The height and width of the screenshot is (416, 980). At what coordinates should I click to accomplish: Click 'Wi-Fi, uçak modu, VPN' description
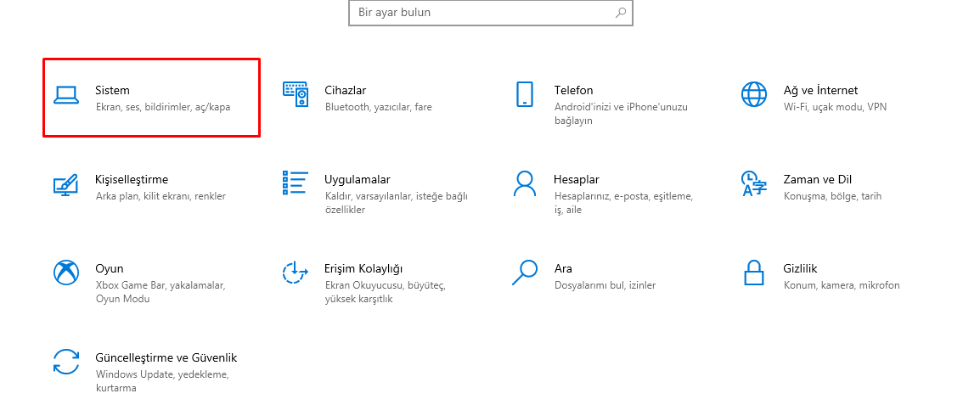click(x=835, y=107)
